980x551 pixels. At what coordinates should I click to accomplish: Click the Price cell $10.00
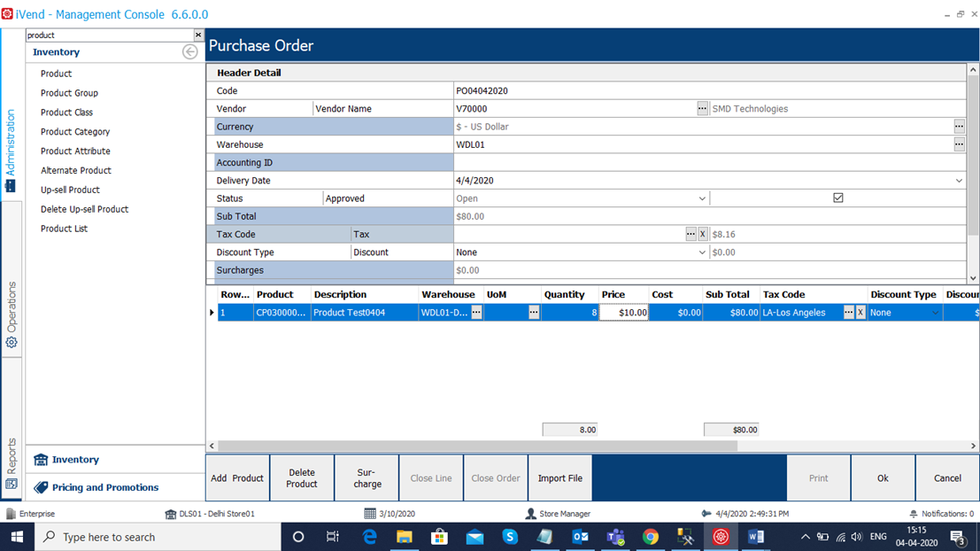pos(624,312)
